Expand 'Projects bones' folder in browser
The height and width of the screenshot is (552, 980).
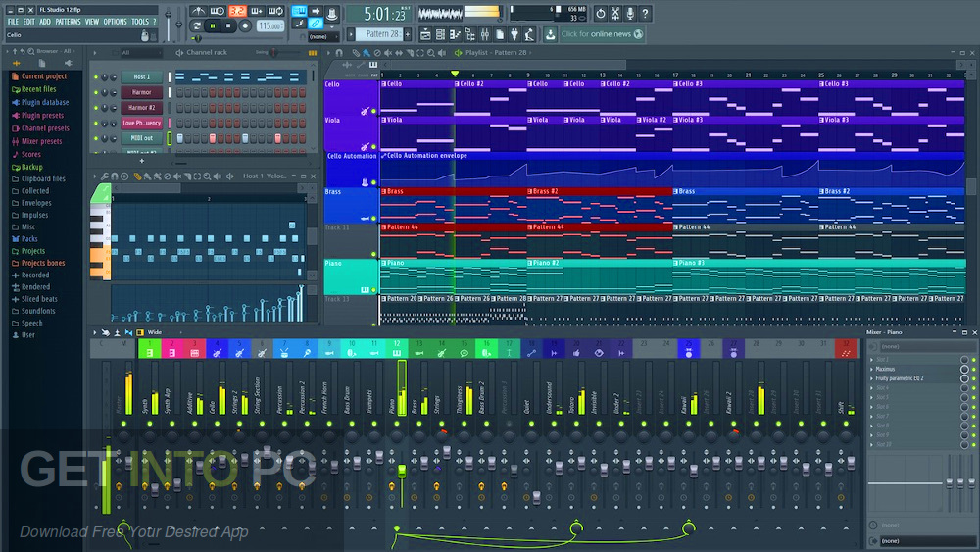[42, 263]
